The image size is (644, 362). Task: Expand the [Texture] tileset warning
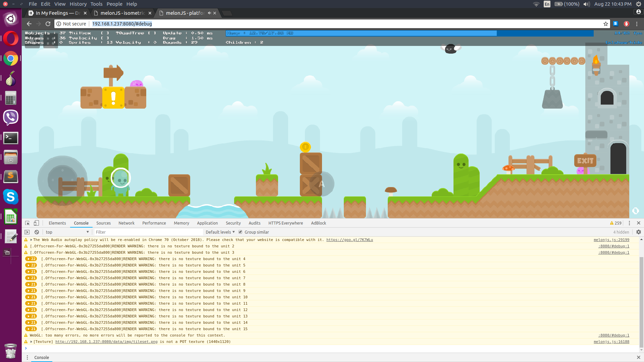(x=31, y=342)
